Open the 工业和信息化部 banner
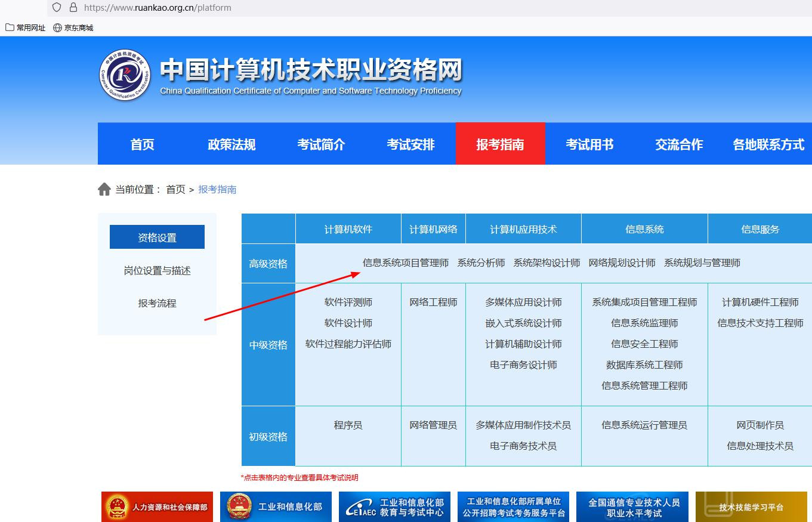 click(276, 507)
